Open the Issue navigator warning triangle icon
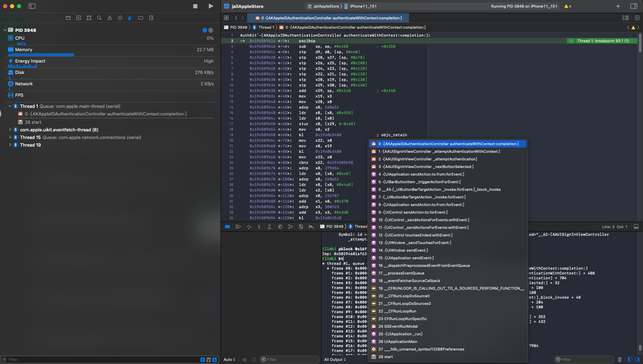Screen dimensions: 643x364 tap(110, 18)
